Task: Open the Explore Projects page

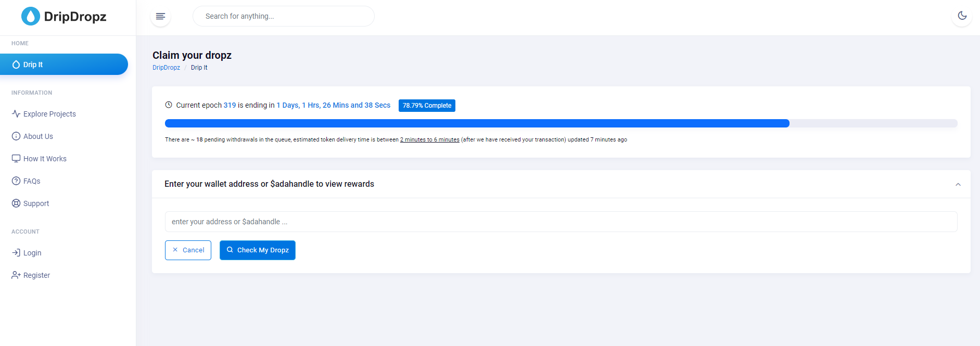Action: tap(49, 114)
